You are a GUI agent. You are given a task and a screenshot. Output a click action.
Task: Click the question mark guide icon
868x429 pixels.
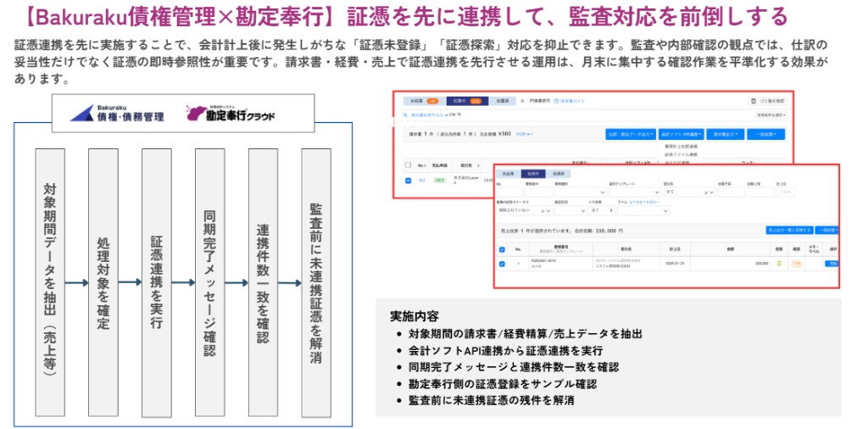(556, 101)
